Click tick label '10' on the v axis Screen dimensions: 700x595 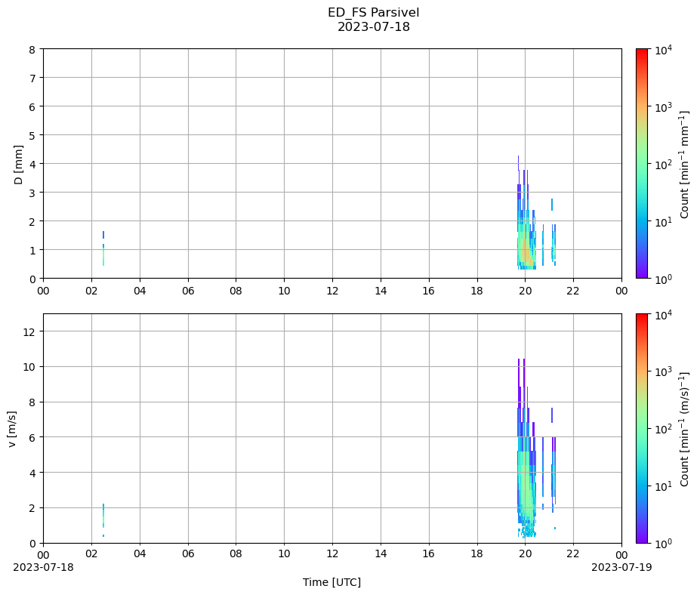tap(29, 367)
